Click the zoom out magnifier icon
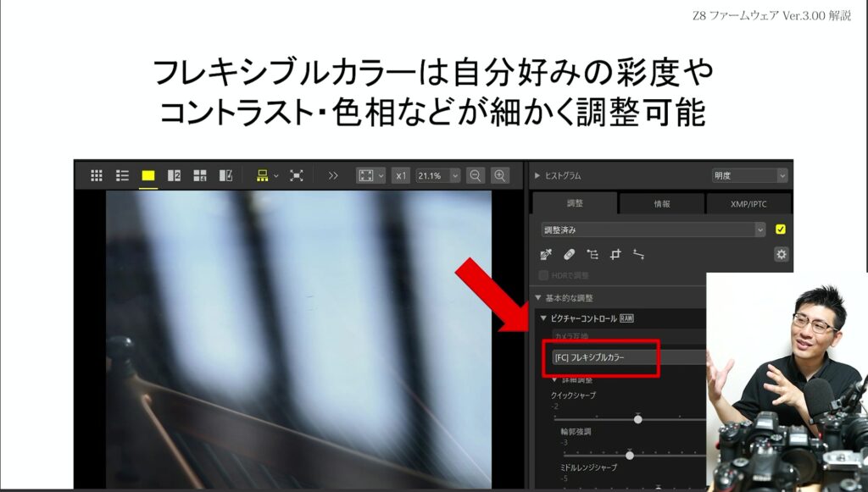The width and height of the screenshot is (868, 492). [x=476, y=175]
